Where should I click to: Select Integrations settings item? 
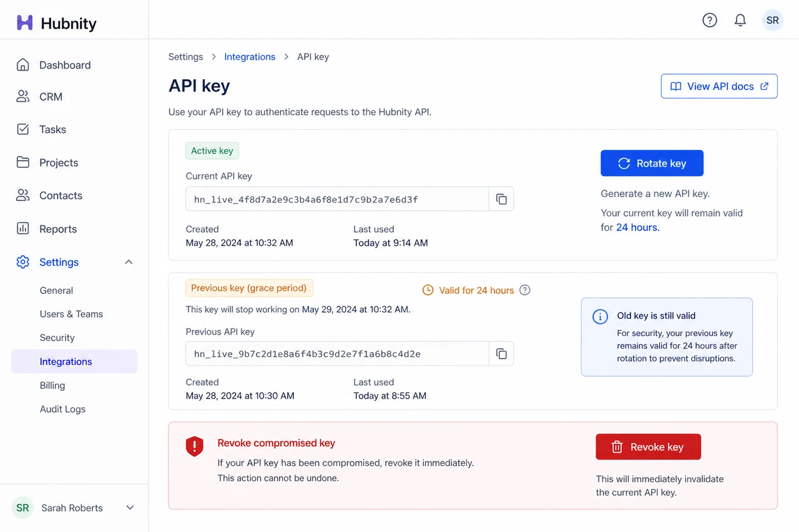click(74, 362)
